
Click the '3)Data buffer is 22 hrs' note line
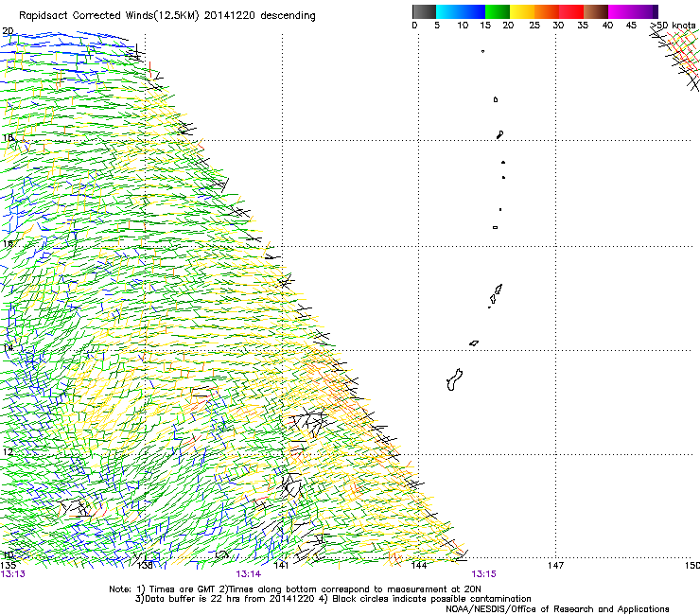click(x=333, y=599)
